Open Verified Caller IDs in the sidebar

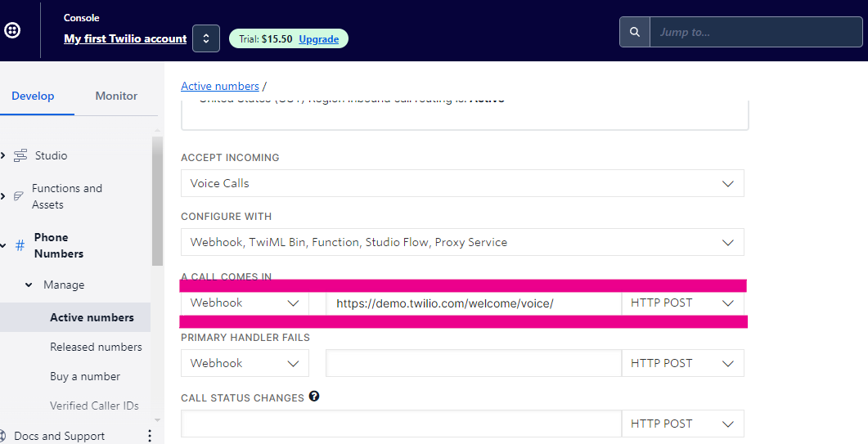(x=94, y=406)
